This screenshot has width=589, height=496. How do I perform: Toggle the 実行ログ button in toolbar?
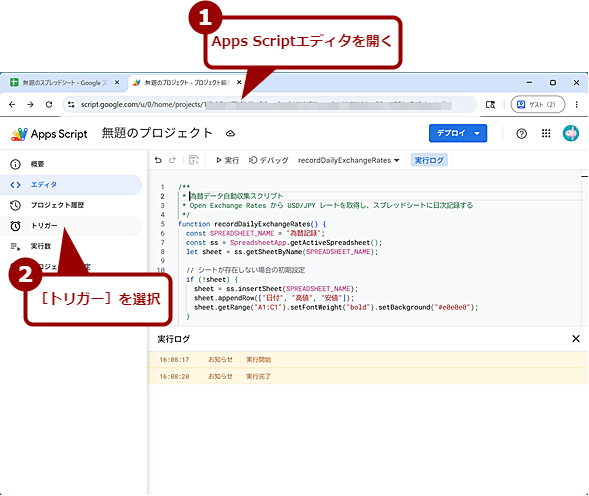pos(429,160)
